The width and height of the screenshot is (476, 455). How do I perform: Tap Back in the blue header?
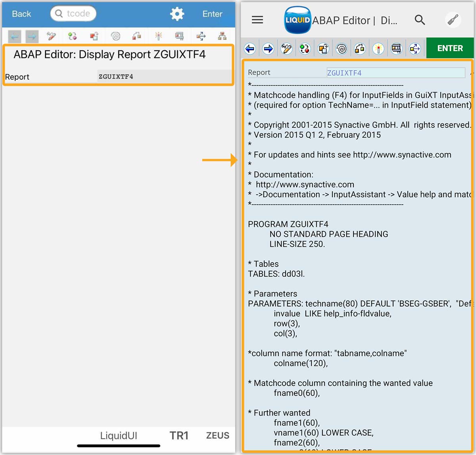(x=21, y=14)
